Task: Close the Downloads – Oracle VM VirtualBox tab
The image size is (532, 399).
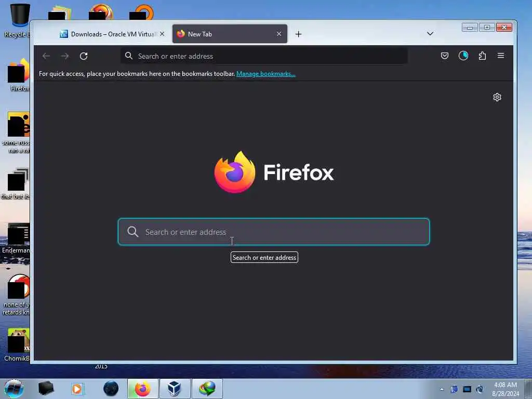Action: (162, 34)
